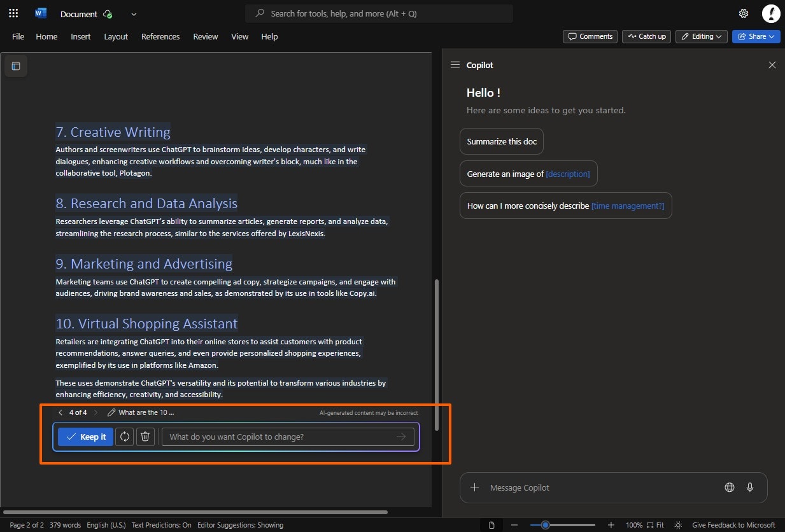Click the Catch up button
The height and width of the screenshot is (532, 785).
[x=646, y=36]
